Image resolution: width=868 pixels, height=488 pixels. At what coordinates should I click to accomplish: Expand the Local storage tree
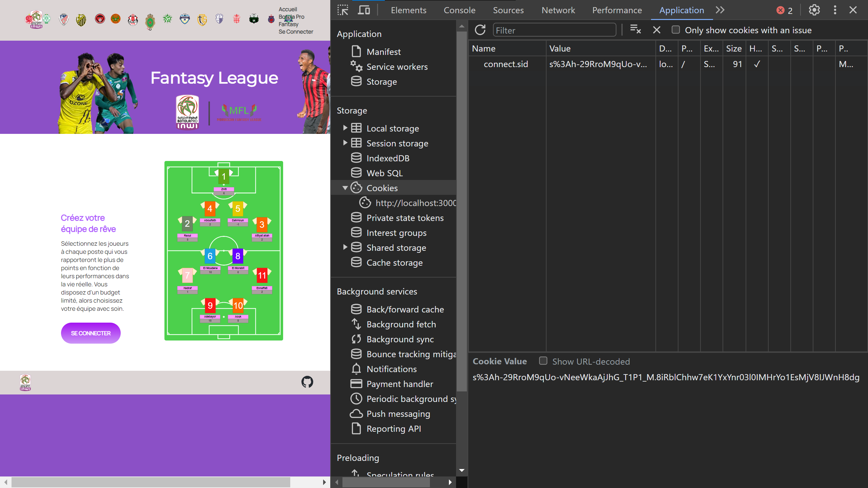[345, 128]
